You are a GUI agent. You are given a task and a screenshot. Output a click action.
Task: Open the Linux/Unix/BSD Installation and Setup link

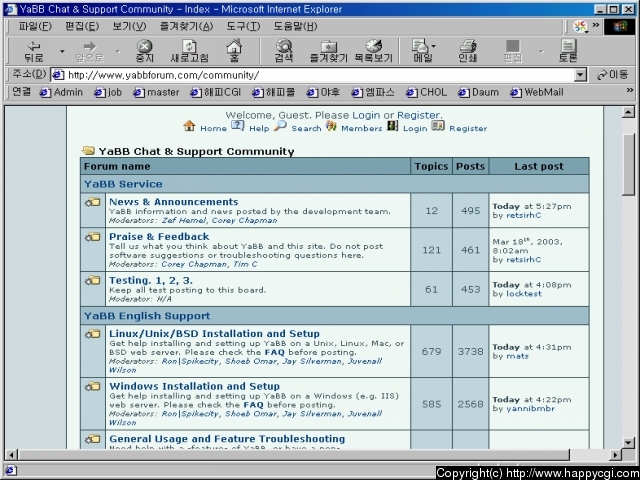pos(214,334)
